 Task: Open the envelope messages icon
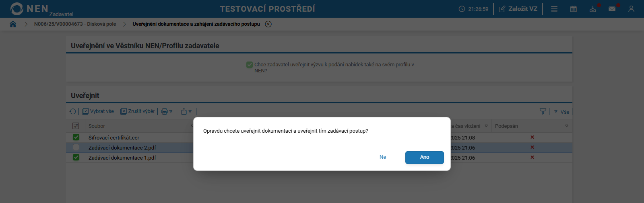tap(612, 9)
